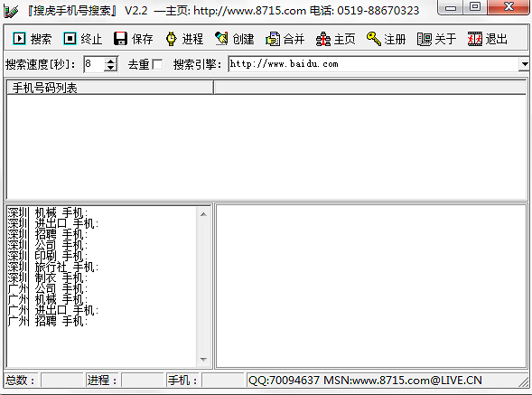Image resolution: width=532 pixels, height=395 pixels.
Task: Click the 总数 status field
Action: [x=62, y=380]
